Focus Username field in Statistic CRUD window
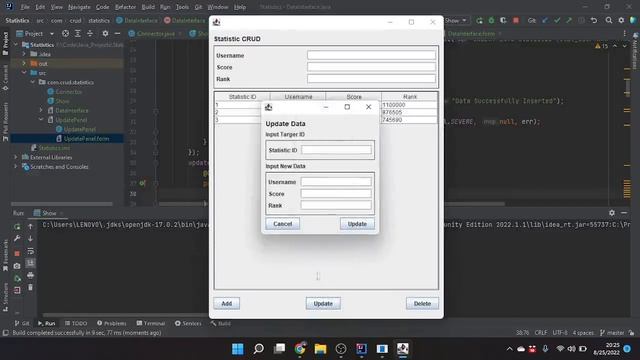Image resolution: width=640 pixels, height=360 pixels. pyautogui.click(x=371, y=55)
